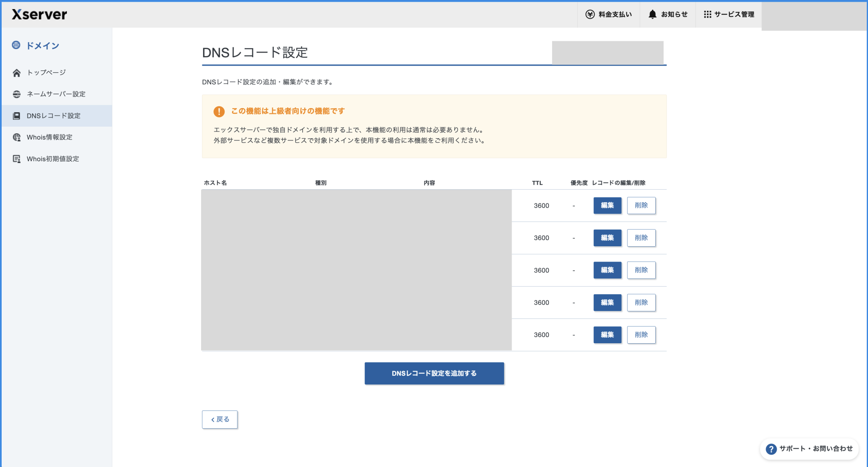Go back using the 戻る button

point(219,419)
